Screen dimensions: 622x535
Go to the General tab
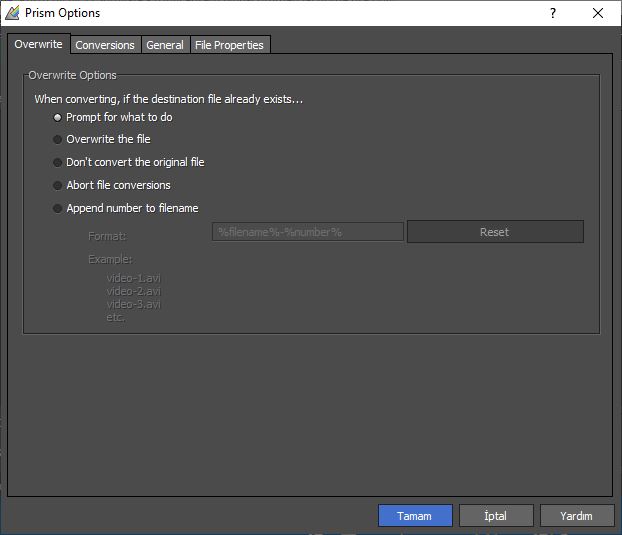point(165,45)
